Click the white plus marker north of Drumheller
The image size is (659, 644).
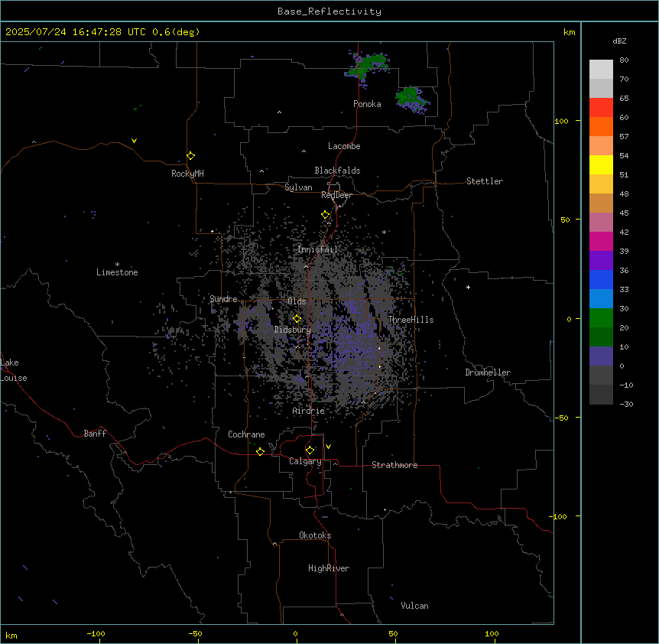(x=468, y=287)
